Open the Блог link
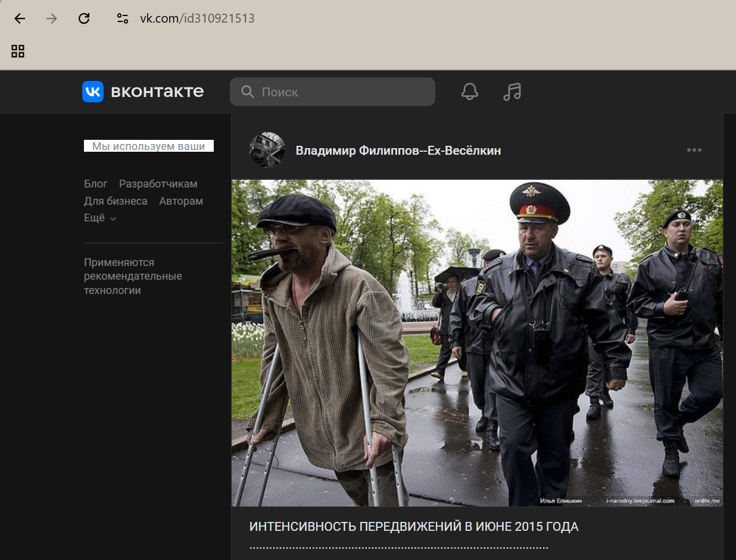 (x=96, y=184)
